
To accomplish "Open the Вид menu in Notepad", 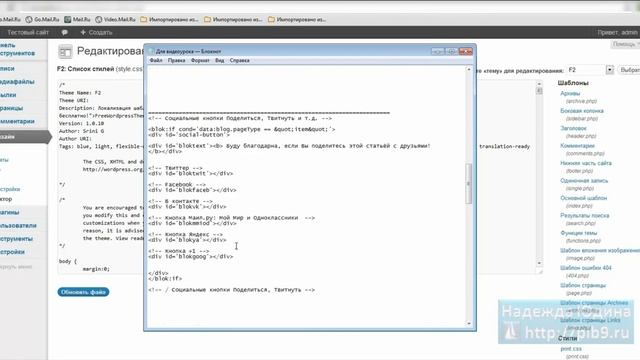I will click(x=220, y=60).
